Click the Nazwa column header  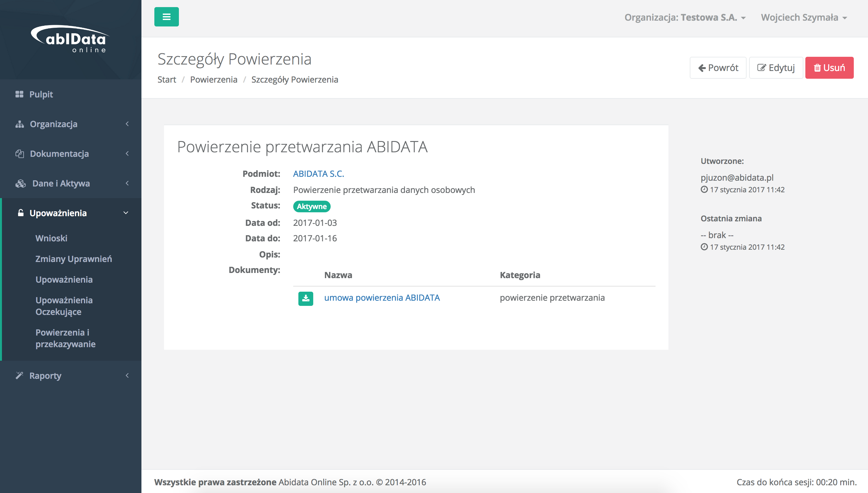pos(338,275)
